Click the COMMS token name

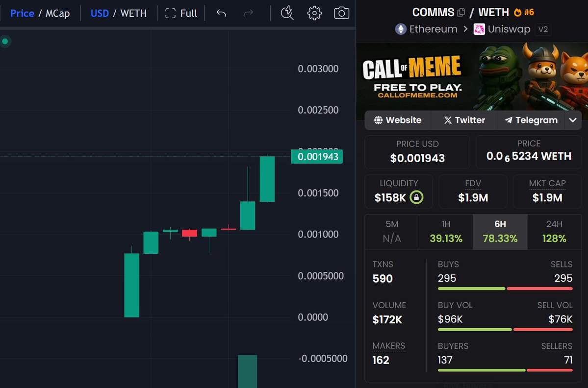[433, 12]
